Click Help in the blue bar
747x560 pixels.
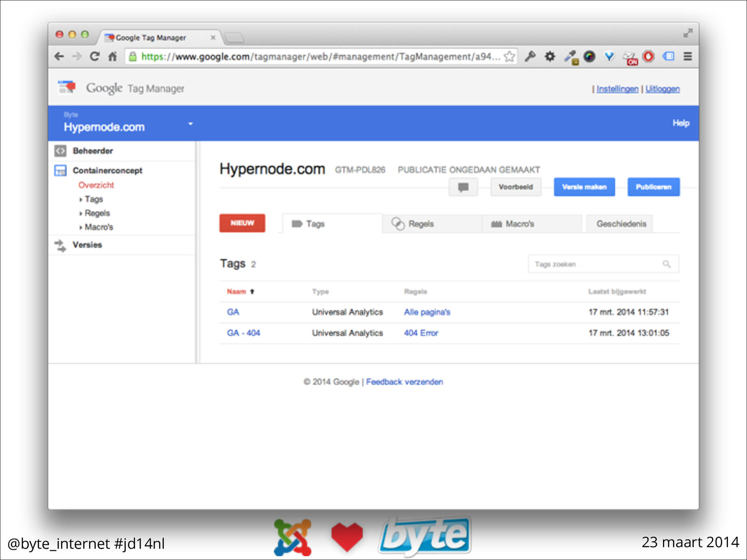tap(681, 123)
